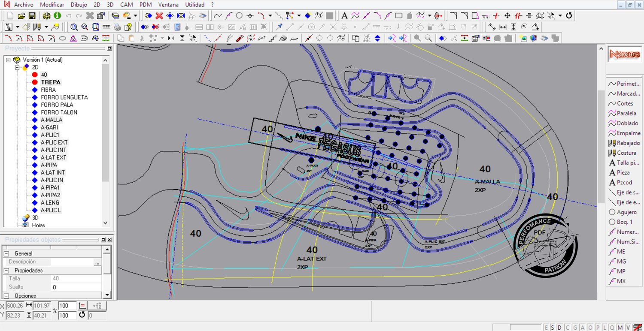
Task: Click the Descripción ellipsis browse button
Action: point(97,262)
